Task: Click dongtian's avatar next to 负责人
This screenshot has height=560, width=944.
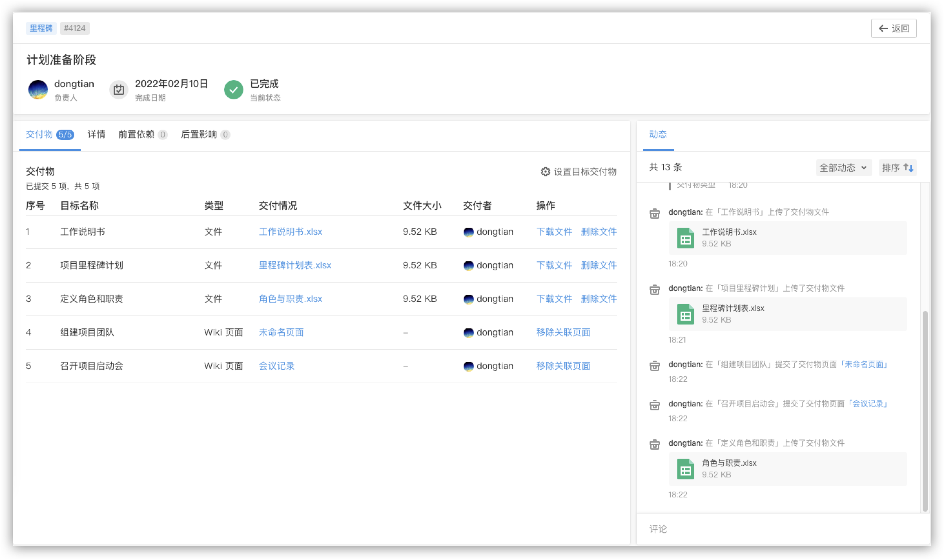Action: coord(38,90)
